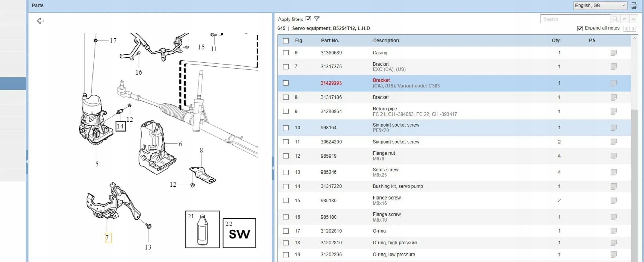Open note icon for highlighted Bracket 31429295
The height and width of the screenshot is (262, 644).
(614, 83)
